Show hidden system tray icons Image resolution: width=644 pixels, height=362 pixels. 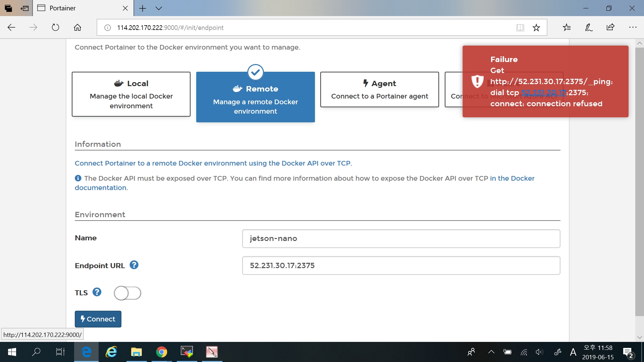(x=491, y=352)
